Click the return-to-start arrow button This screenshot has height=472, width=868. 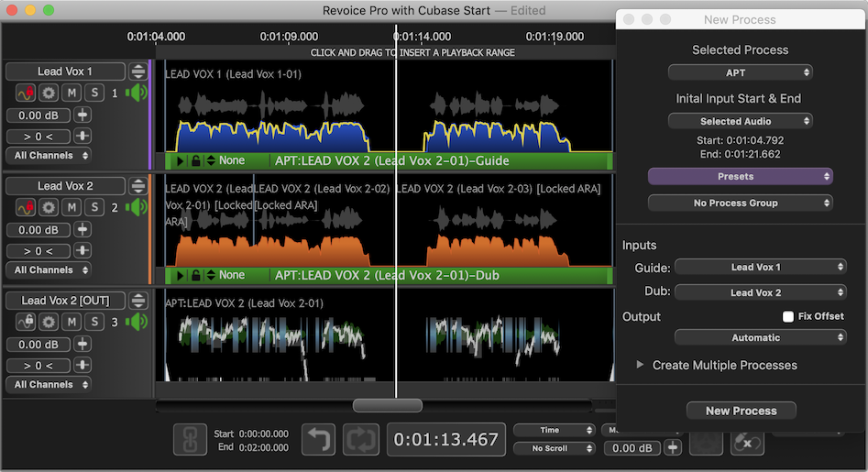pos(318,440)
